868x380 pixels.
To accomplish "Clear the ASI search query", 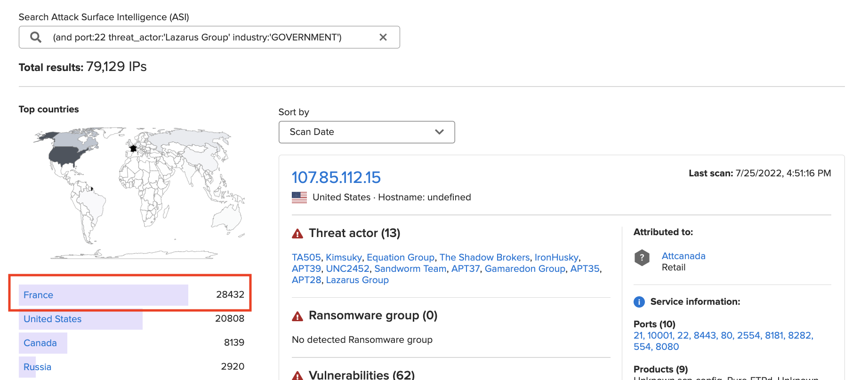I will click(x=383, y=37).
